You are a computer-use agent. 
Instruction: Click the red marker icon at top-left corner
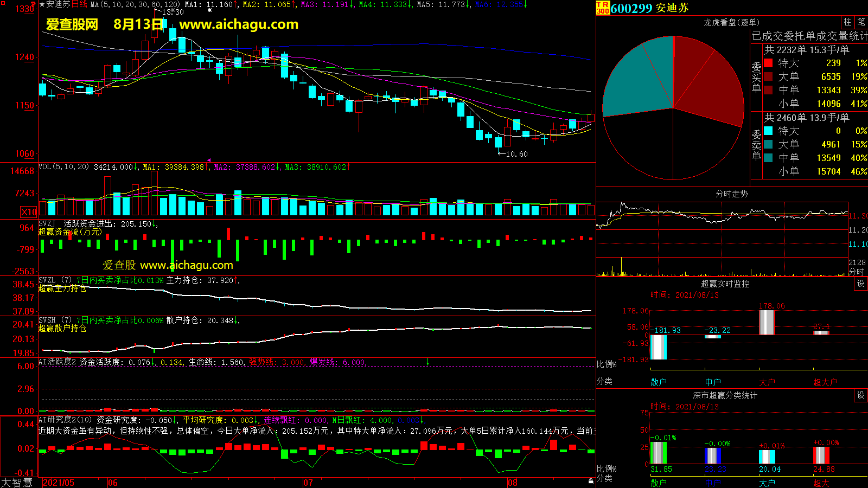point(3,4)
